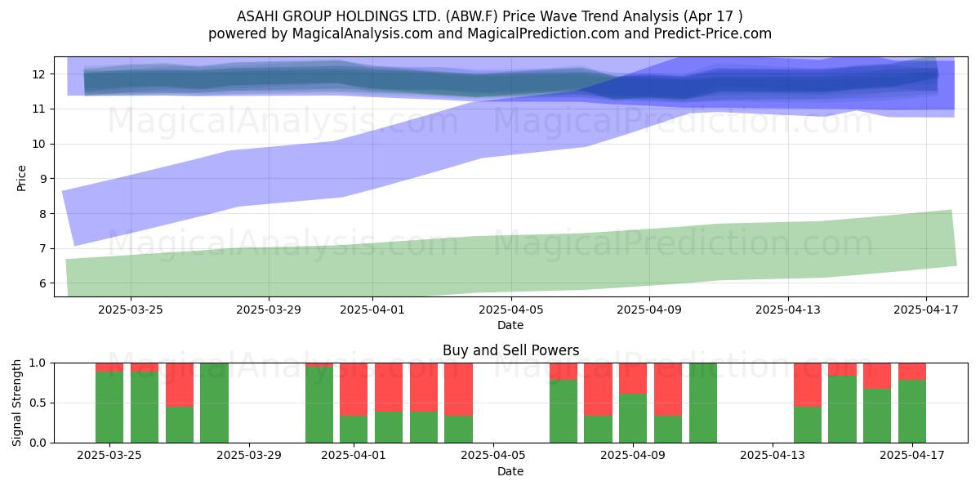Click 2025-04-05 tick of Buy and Sell chart
Viewport: 980px width, 490px height.
pos(493,457)
